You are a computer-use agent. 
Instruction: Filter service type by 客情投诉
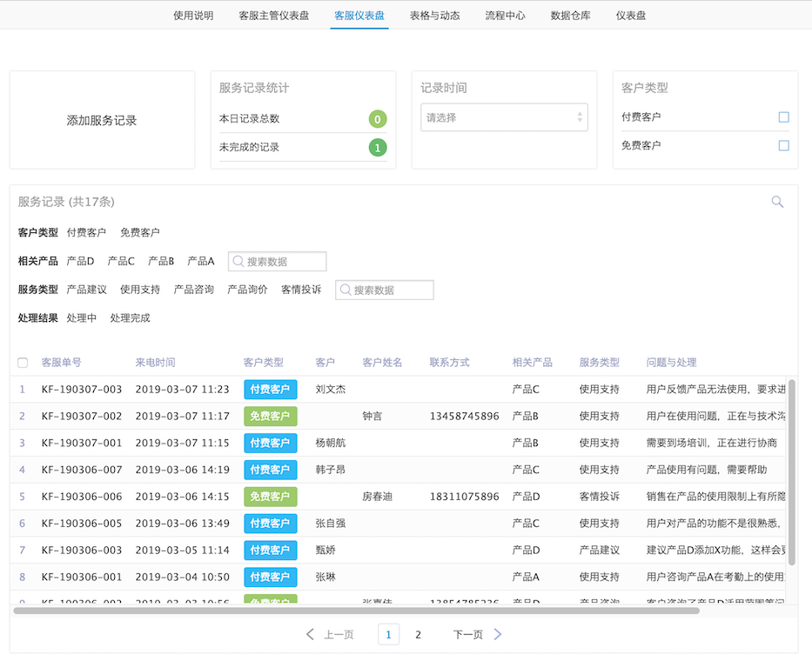[301, 290]
